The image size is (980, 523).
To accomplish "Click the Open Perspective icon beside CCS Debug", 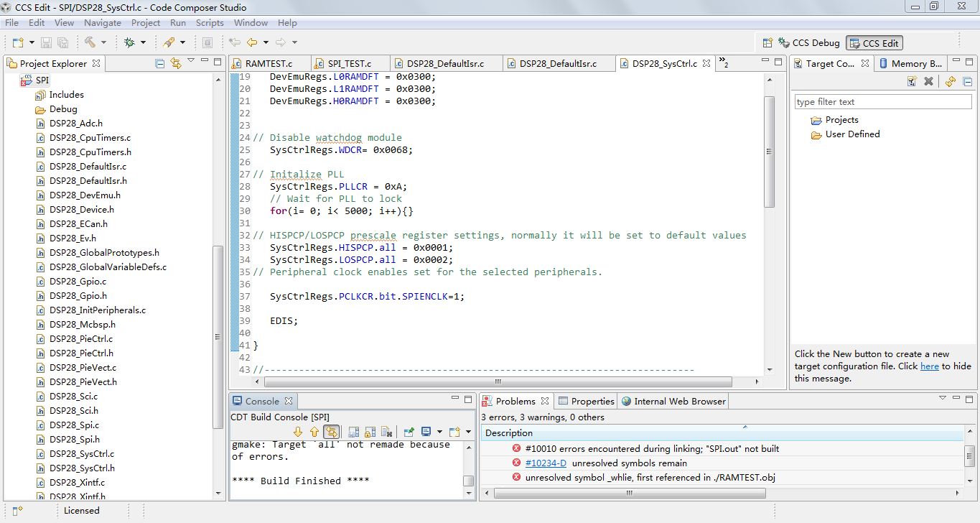I will coord(767,43).
